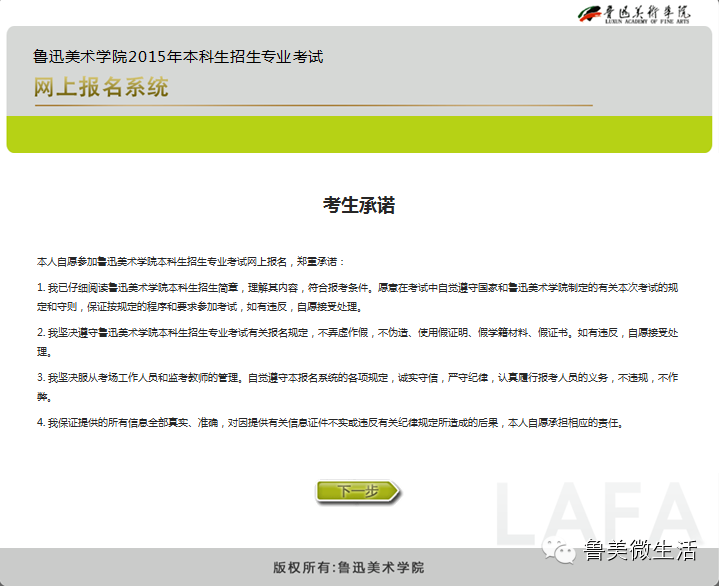This screenshot has width=719, height=586.
Task: Click the 版权所有:鲁迅美术学院 footer text
Action: coord(348,568)
